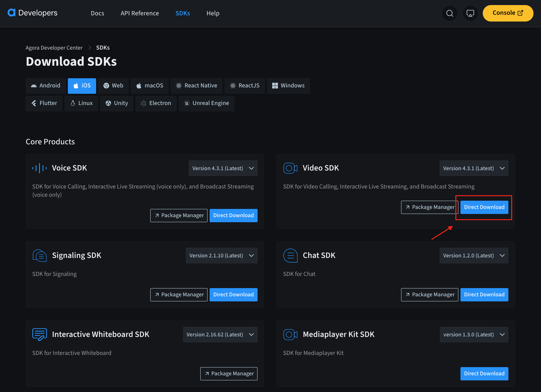Click Mediaplayer Kit Direct Download
Image resolution: width=541 pixels, height=392 pixels.
point(484,374)
